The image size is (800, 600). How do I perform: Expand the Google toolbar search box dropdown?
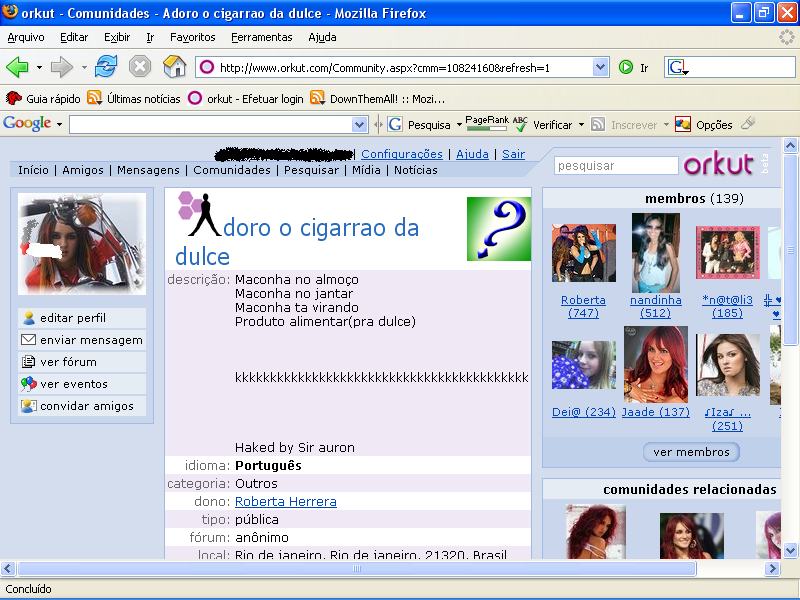tap(360, 124)
